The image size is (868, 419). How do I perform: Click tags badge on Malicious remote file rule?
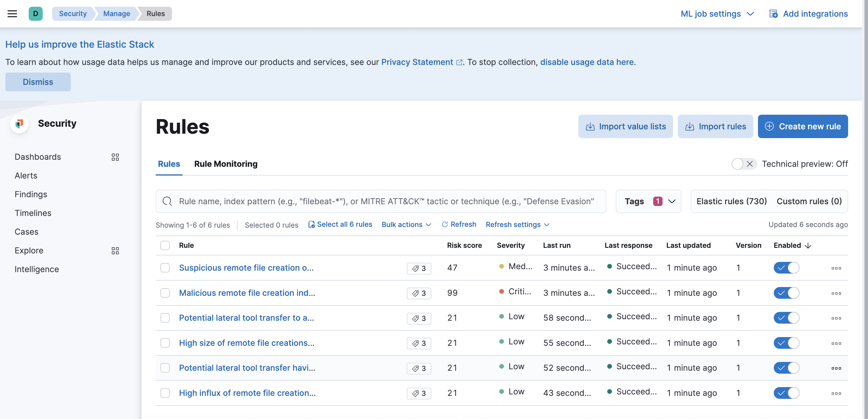tap(418, 293)
